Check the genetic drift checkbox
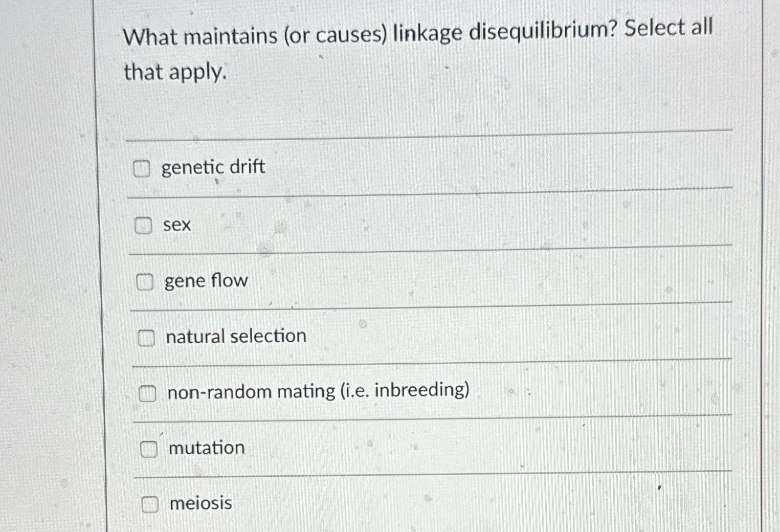The image size is (780, 532). (x=141, y=168)
